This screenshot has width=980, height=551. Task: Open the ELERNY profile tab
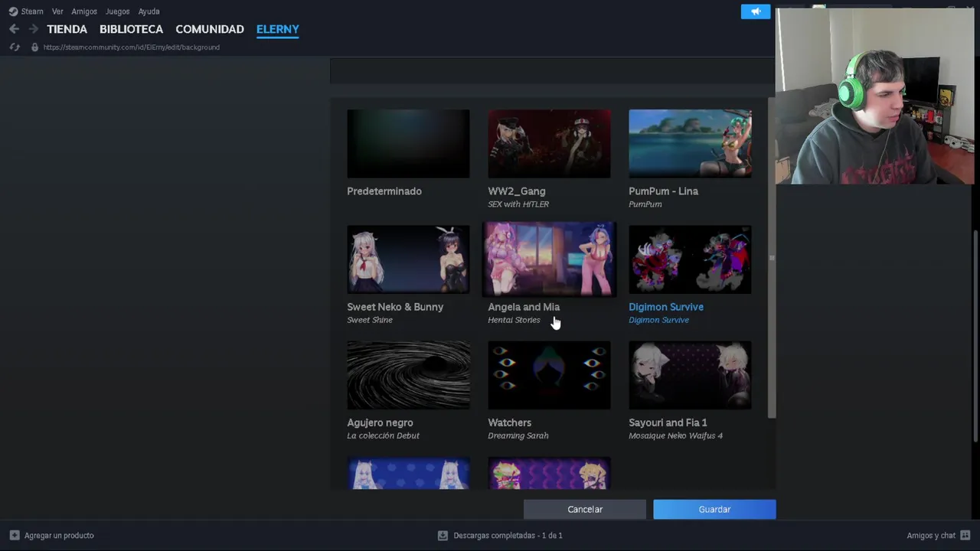(x=278, y=29)
